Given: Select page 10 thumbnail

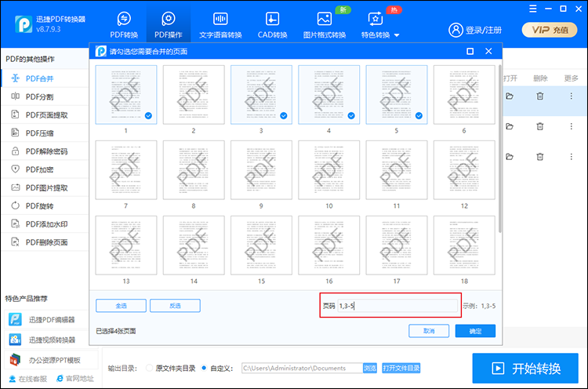Looking at the screenshot, I should [x=328, y=170].
